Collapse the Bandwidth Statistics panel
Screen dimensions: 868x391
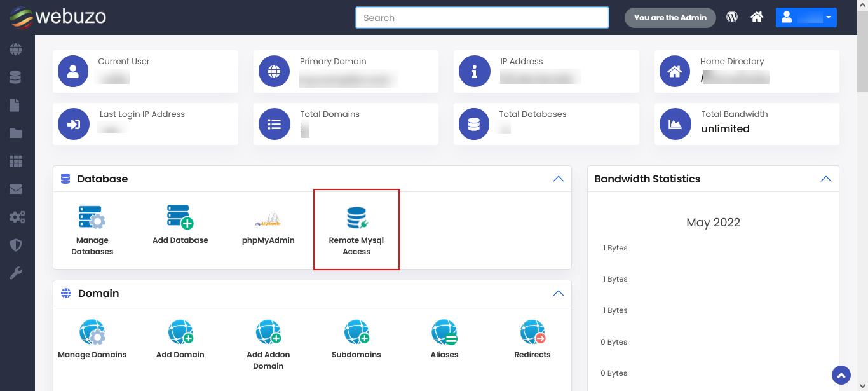coord(825,179)
